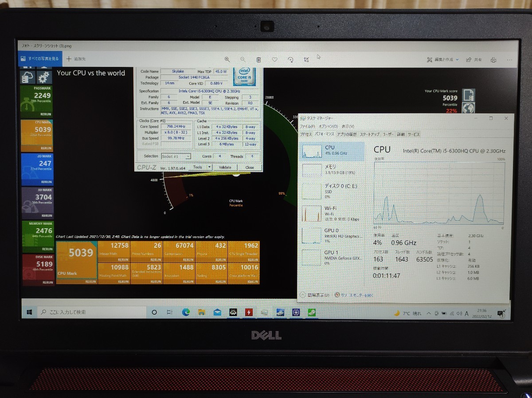Viewport: 532px width, 398px height.
Task: Select GPU 1 NVIDIA GeForce item
Action: pos(332,257)
